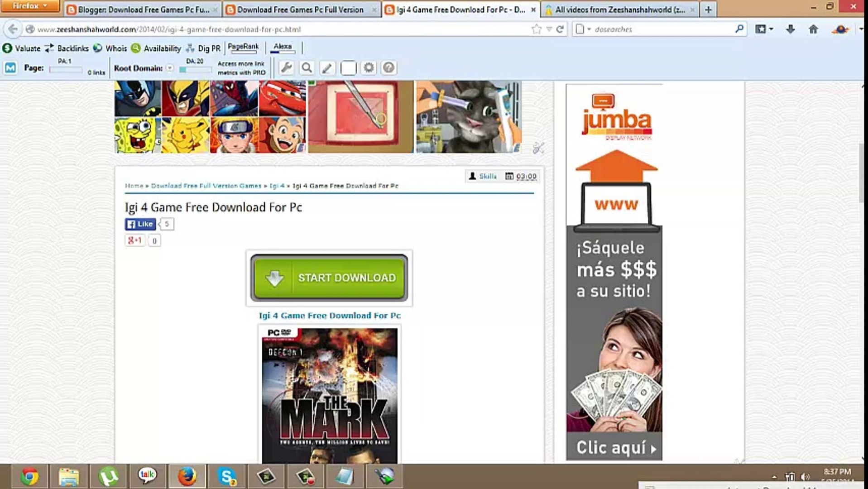
Task: Open the Skills author link
Action: pos(488,176)
